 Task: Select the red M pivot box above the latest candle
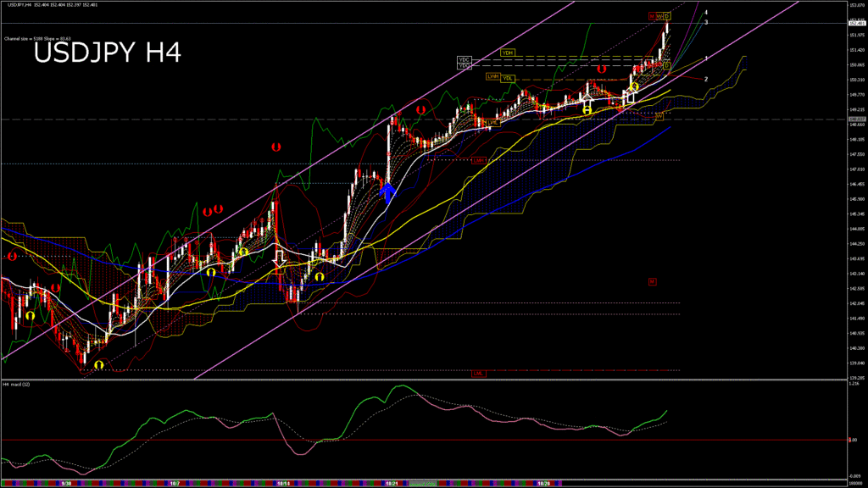pos(652,17)
